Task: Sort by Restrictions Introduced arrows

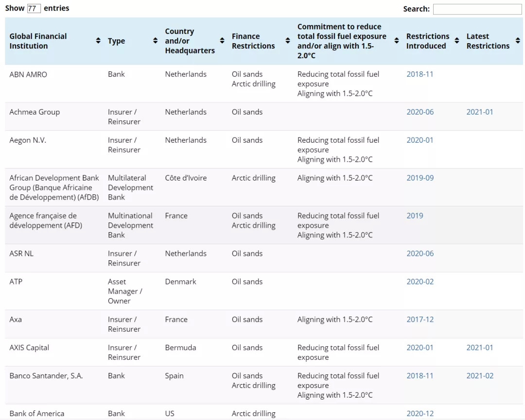Action: coord(456,41)
